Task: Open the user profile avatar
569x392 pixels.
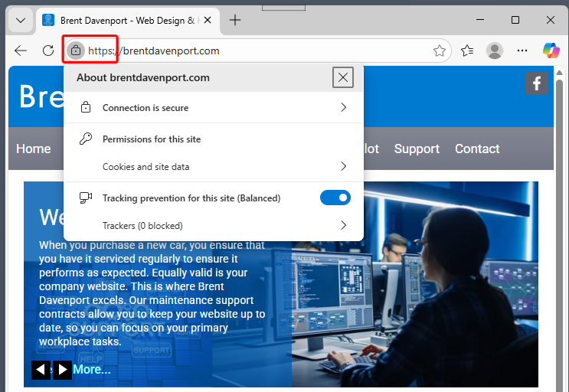Action: coord(495,51)
